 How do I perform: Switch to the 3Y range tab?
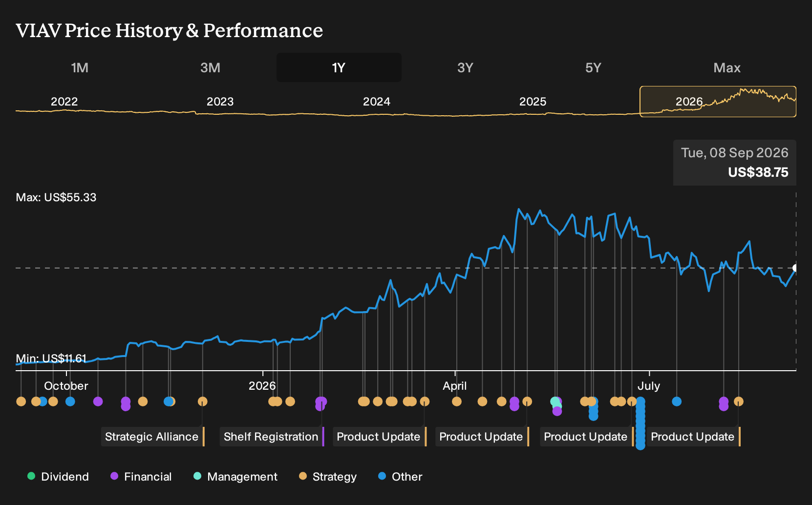[465, 67]
